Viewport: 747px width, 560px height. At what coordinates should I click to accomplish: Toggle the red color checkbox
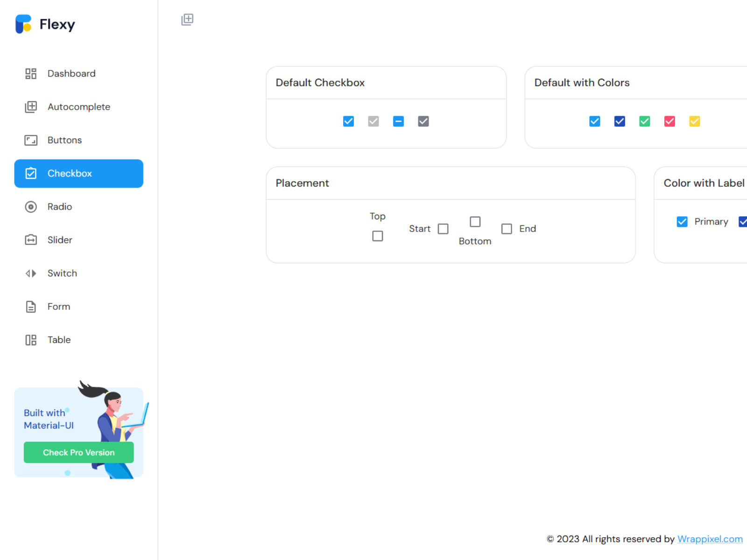click(x=669, y=121)
